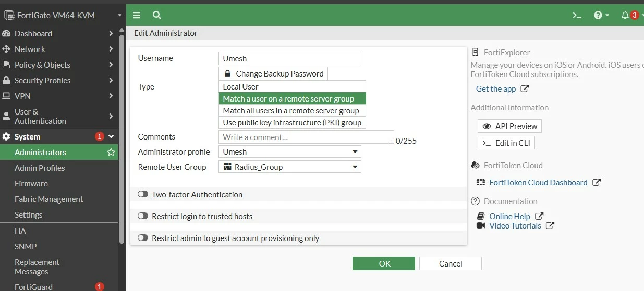This screenshot has height=291, width=644.
Task: Favorite the Administrators page with the star icon
Action: pos(111,152)
